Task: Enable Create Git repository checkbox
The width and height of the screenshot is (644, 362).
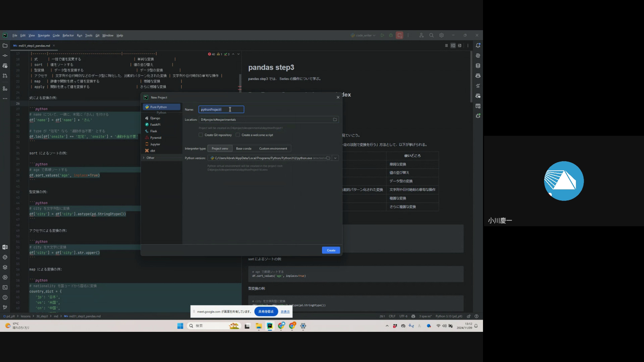Action: (x=201, y=135)
